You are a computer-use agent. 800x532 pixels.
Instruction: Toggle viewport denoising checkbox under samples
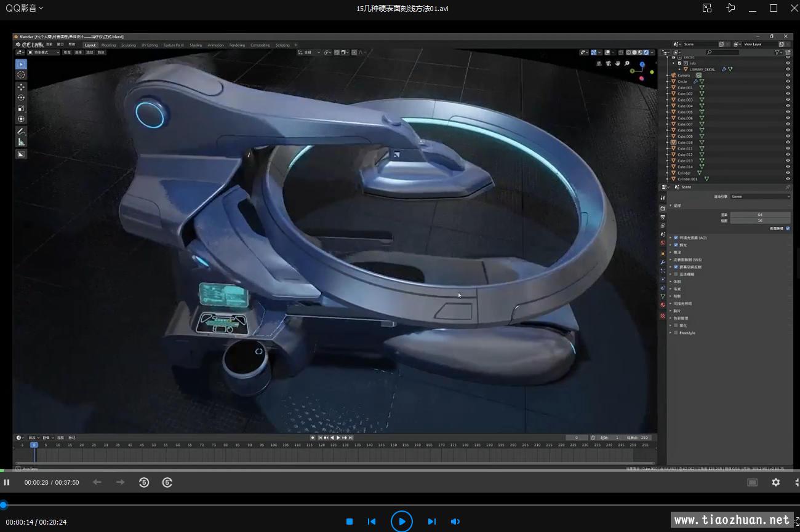click(788, 228)
